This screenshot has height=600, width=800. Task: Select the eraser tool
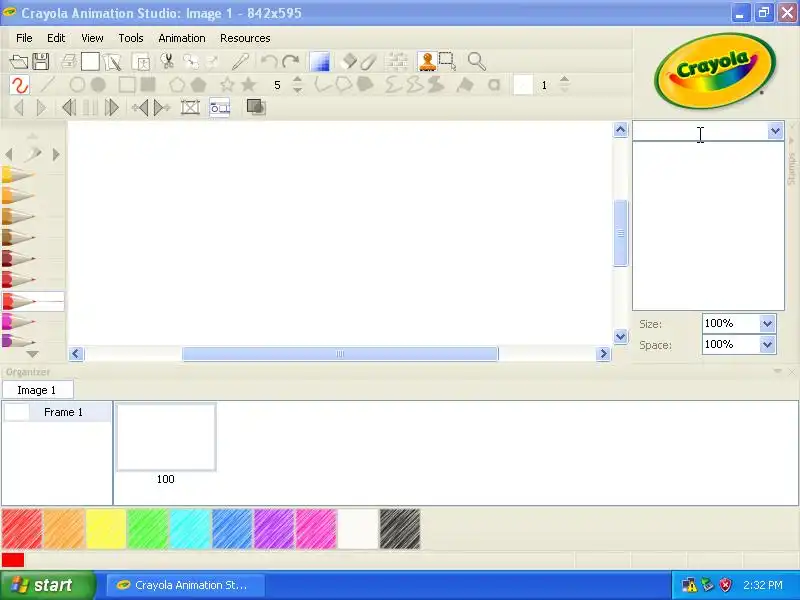(348, 62)
